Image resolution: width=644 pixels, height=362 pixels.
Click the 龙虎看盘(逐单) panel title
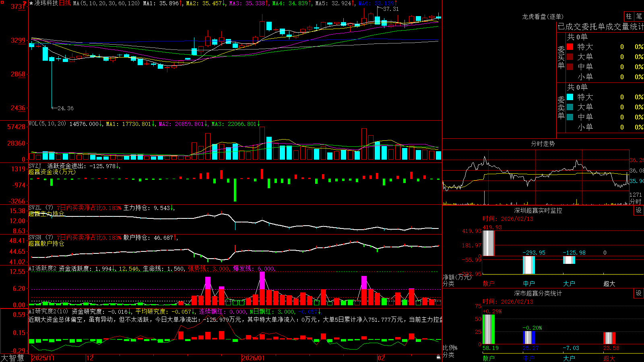543,16
